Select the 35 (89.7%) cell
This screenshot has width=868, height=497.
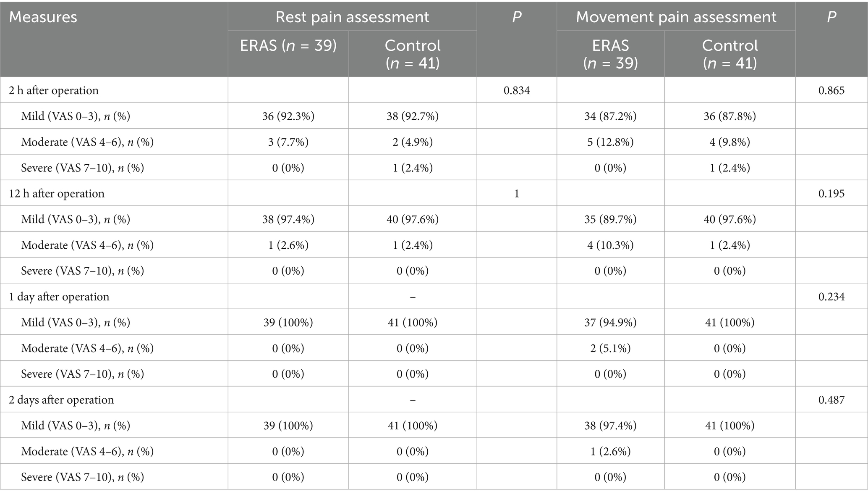pos(610,219)
